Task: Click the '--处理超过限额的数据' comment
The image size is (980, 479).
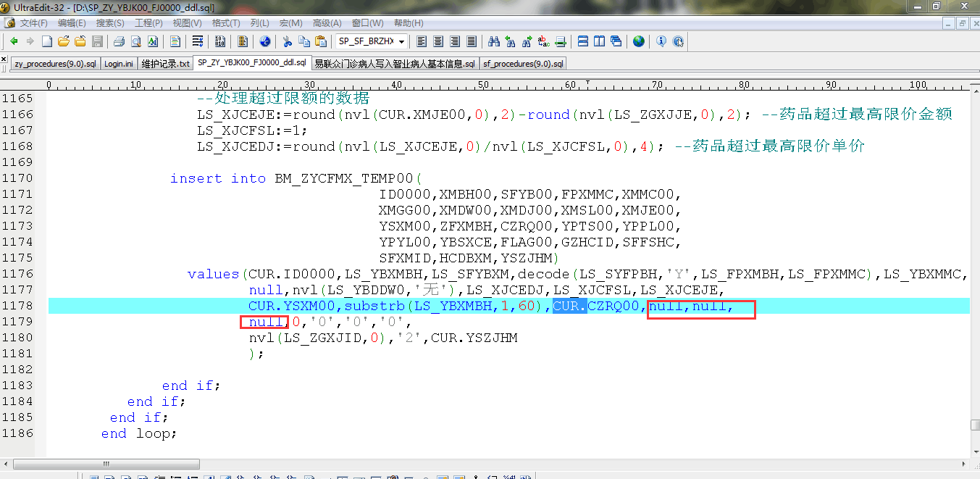Action: pos(283,99)
